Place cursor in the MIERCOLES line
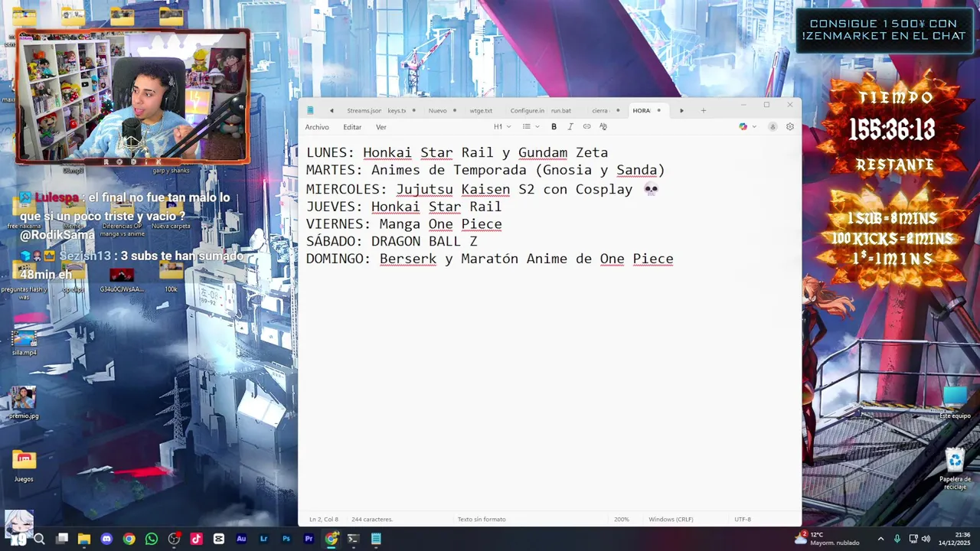Screen dimensions: 980x551 482,189
